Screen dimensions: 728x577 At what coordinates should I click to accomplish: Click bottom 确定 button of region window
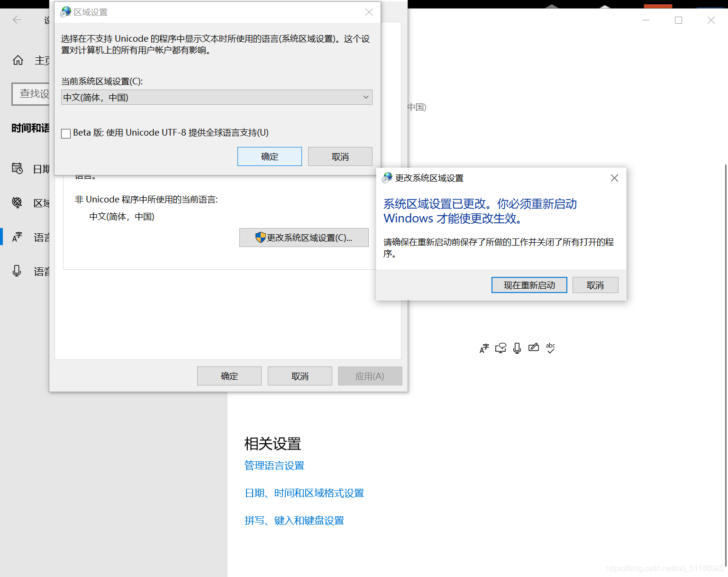229,376
